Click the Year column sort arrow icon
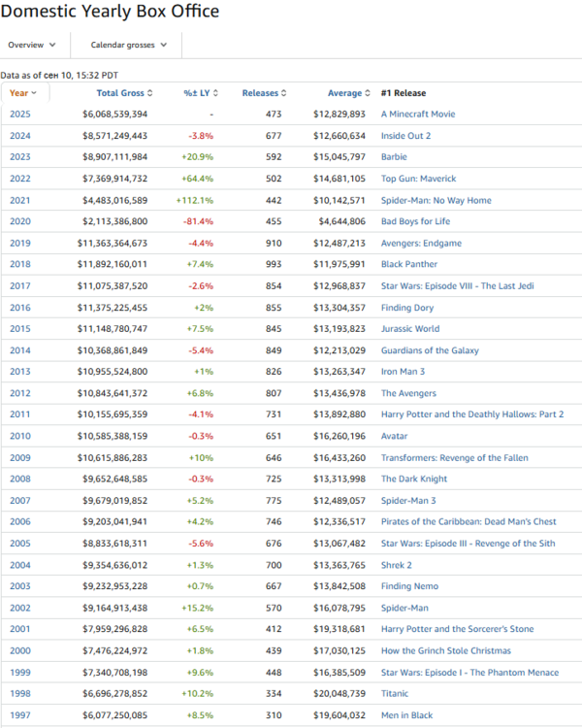The image size is (582, 728). point(34,93)
